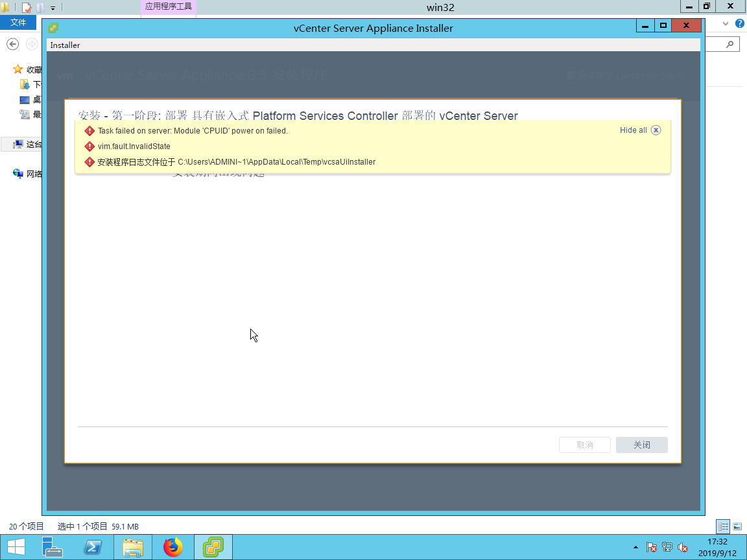Screen dimensions: 747x560
Task: Launch PowerShell from taskbar
Action: coord(93,547)
